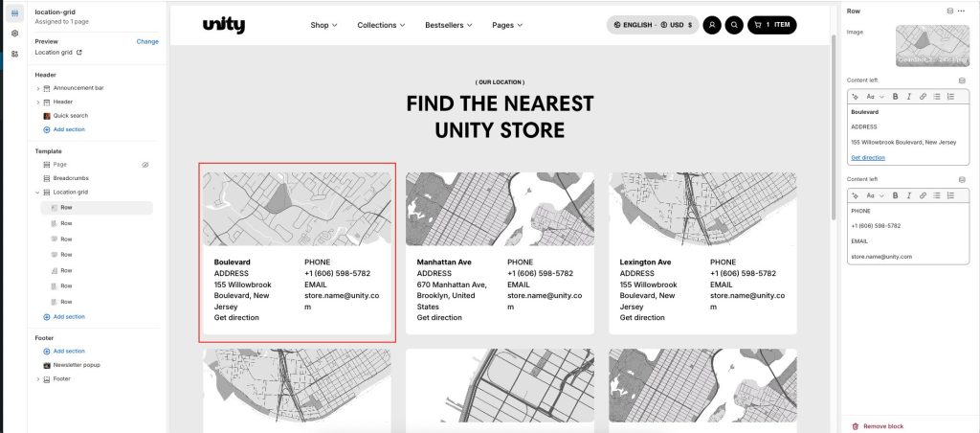The height and width of the screenshot is (433, 980).
Task: Click Add section under Template
Action: point(64,317)
